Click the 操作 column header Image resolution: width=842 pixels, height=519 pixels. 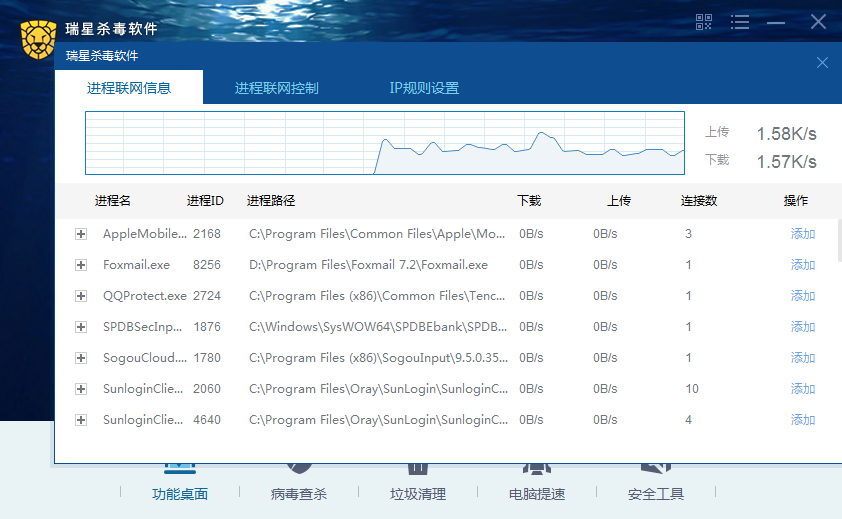pos(796,200)
